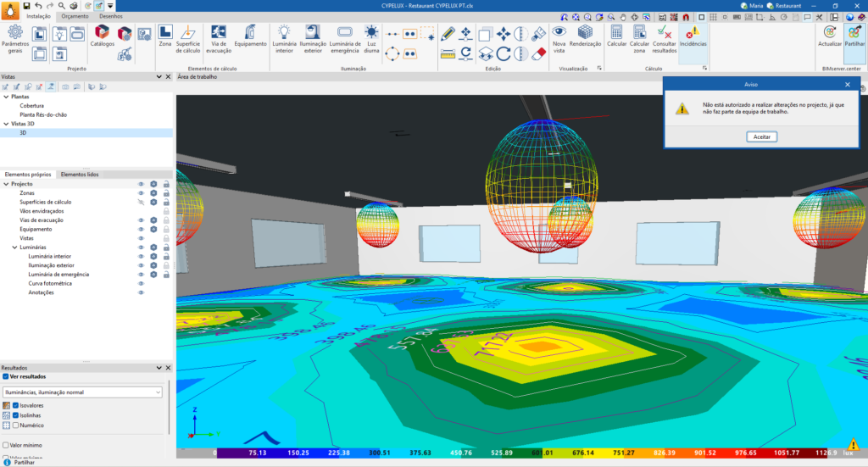This screenshot has height=467, width=868.
Task: Collapse the Luminárias tree node
Action: (14, 247)
